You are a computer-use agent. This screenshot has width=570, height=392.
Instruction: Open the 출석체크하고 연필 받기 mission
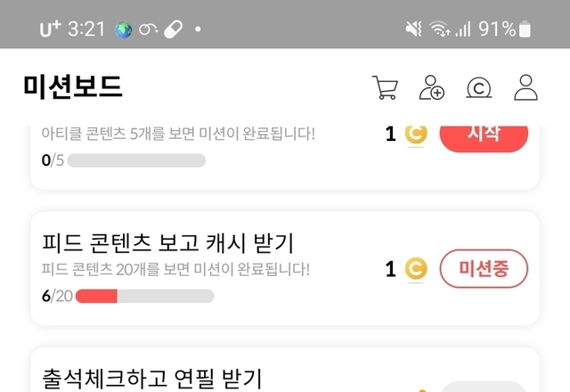153,378
